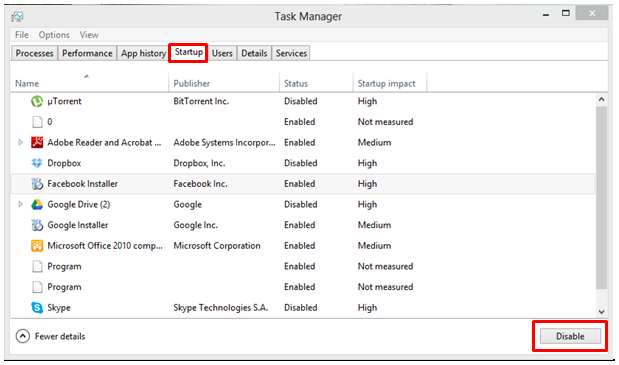This screenshot has width=619, height=365.
Task: Select the Dropbox entry name
Action: [64, 163]
